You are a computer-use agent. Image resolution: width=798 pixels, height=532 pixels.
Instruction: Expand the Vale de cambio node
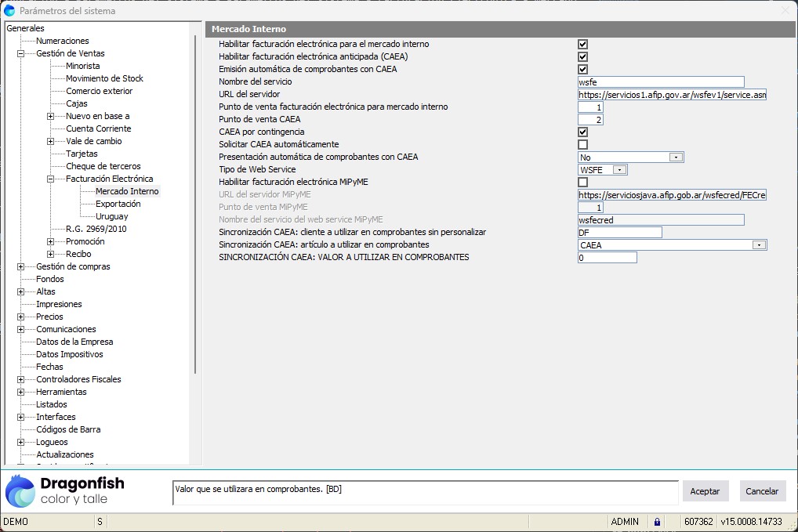coord(50,142)
